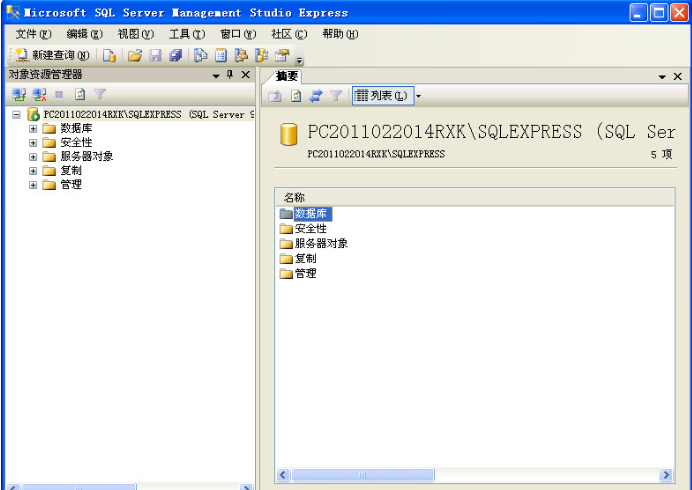Click the Disconnect icon in Object Explorer
This screenshot has width=692, height=490.
[x=39, y=94]
